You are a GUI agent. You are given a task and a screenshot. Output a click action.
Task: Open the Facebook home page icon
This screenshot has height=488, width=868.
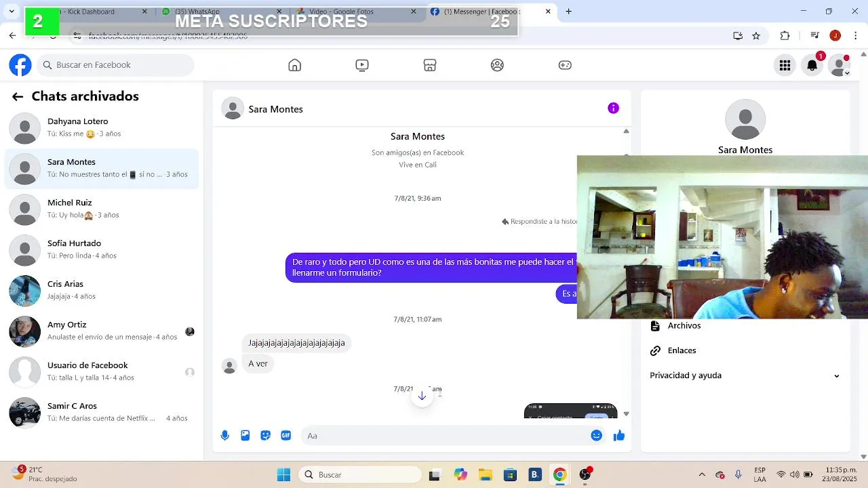click(x=294, y=65)
